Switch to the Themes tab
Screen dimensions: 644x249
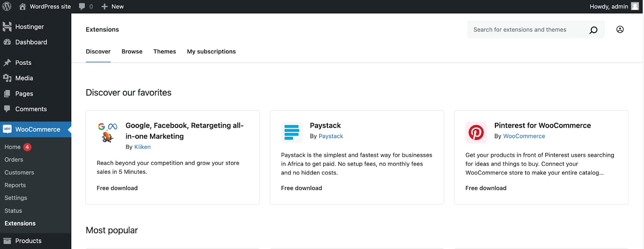click(x=165, y=52)
